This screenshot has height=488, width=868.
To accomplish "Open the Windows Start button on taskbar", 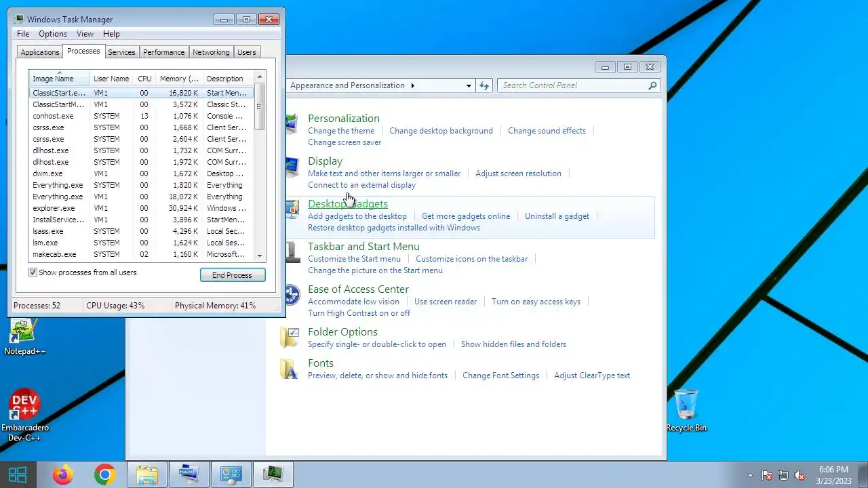I will (18, 474).
